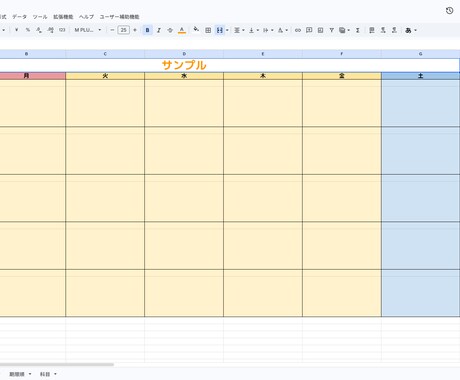Open input tools あ button
The height and width of the screenshot is (380, 460).
tap(408, 30)
